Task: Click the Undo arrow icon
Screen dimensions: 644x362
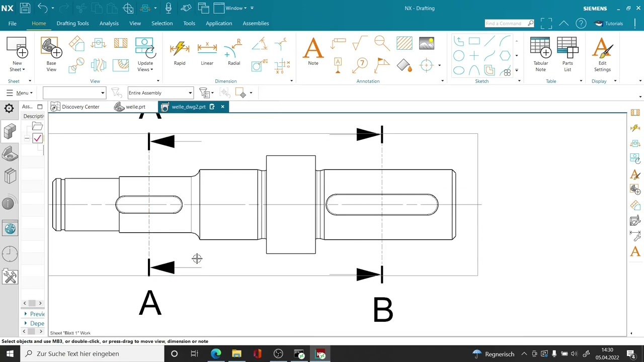Action: click(42, 8)
